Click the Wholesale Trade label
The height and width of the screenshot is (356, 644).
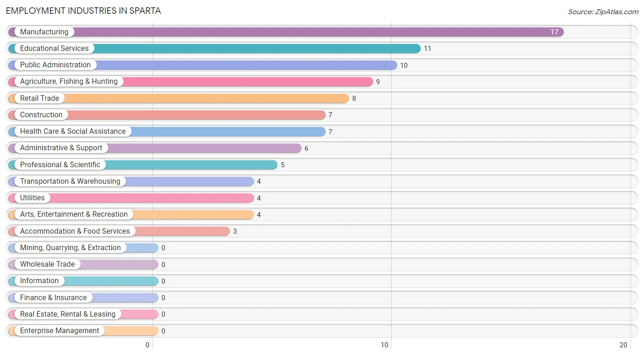point(47,264)
